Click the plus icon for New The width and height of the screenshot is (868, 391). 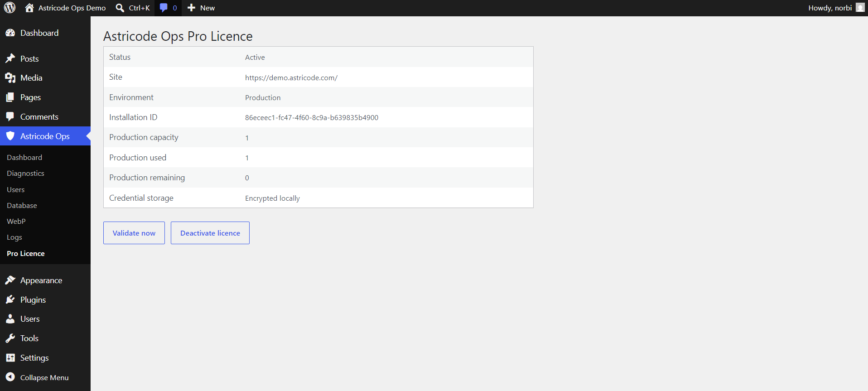tap(192, 8)
